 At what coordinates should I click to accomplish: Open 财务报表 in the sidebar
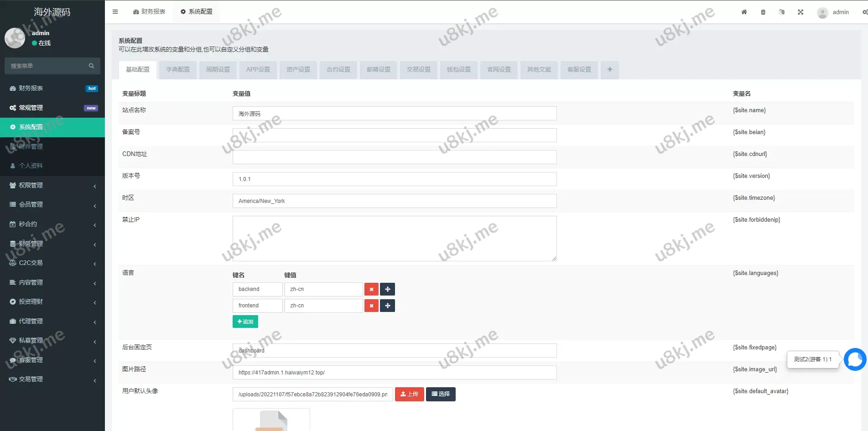(x=31, y=88)
